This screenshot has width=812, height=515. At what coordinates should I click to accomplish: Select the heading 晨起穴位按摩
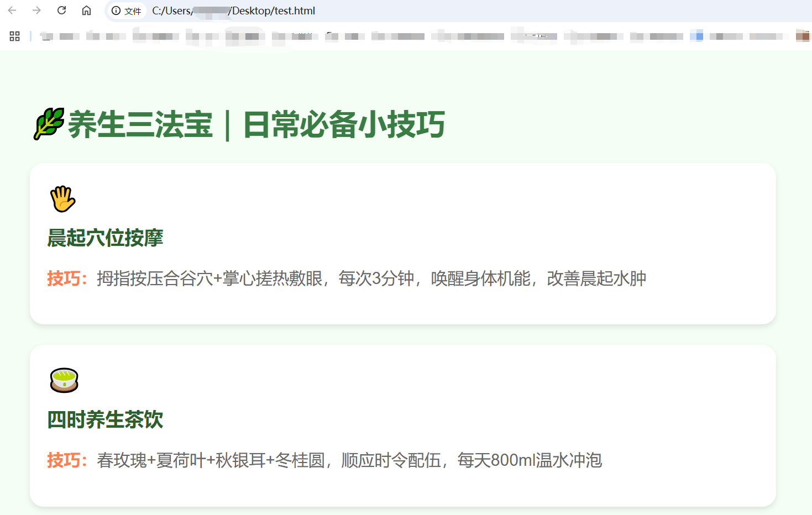105,238
